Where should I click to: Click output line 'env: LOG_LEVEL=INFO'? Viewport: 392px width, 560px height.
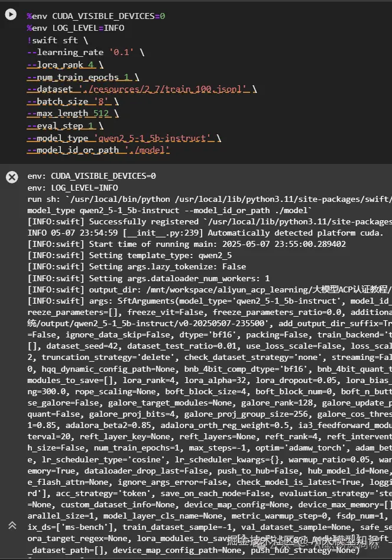click(x=73, y=188)
